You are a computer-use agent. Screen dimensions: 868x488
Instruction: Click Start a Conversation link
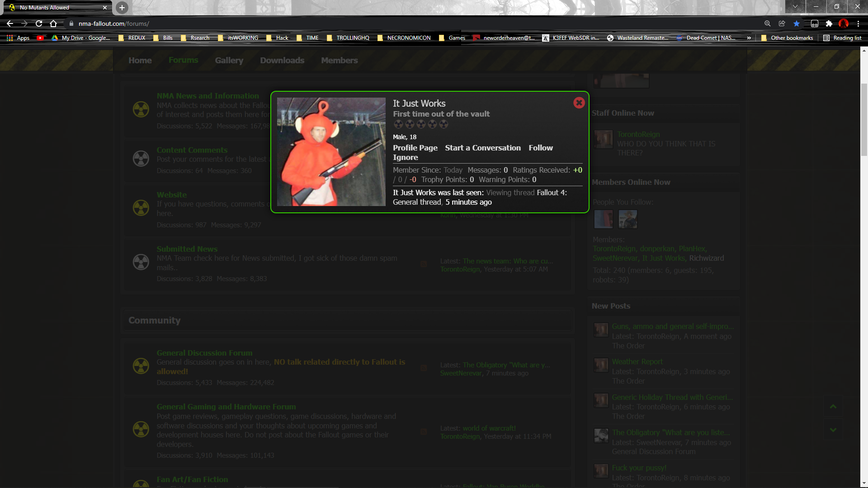pos(483,148)
